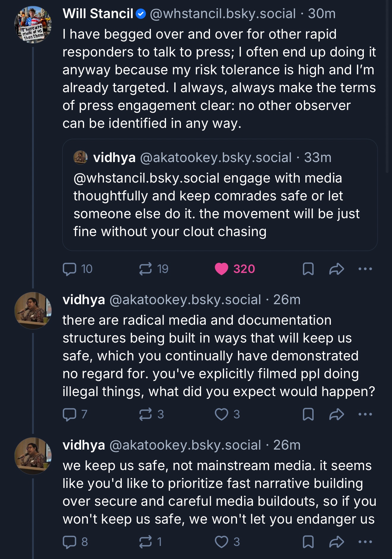Viewport: 392px width, 559px height.
Task: Open more options on Will Stancil's post
Action: (x=365, y=269)
